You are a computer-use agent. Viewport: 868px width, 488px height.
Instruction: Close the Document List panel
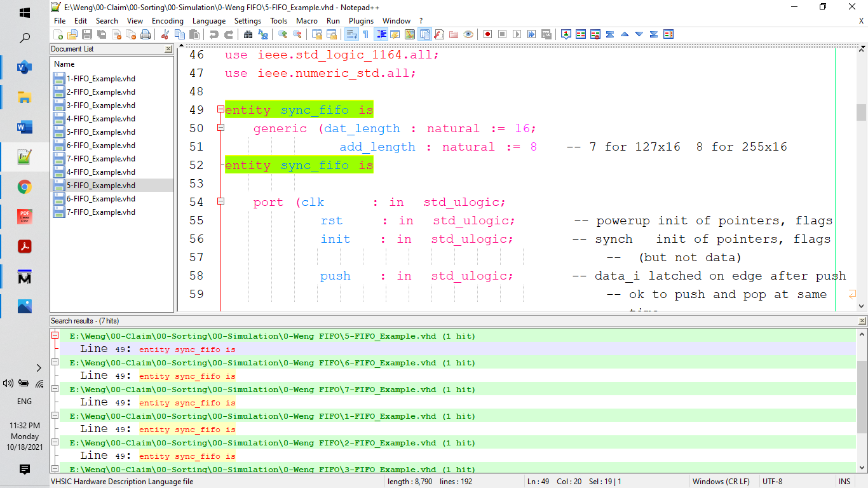click(x=168, y=49)
